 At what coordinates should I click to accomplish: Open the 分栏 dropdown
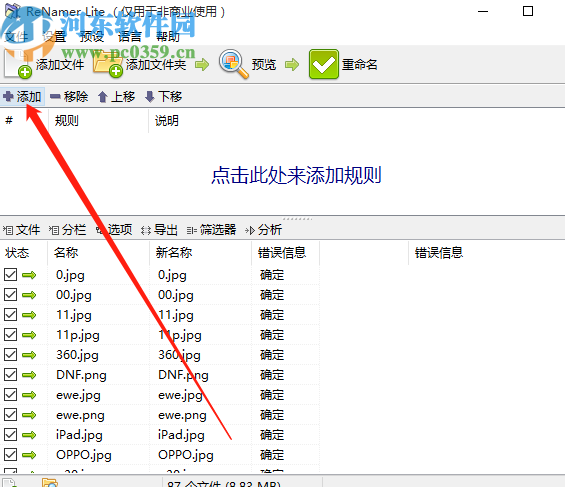67,230
